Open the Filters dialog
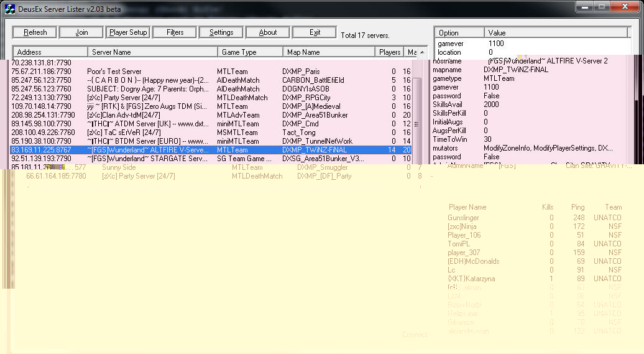This screenshot has width=644, height=354. (x=175, y=32)
